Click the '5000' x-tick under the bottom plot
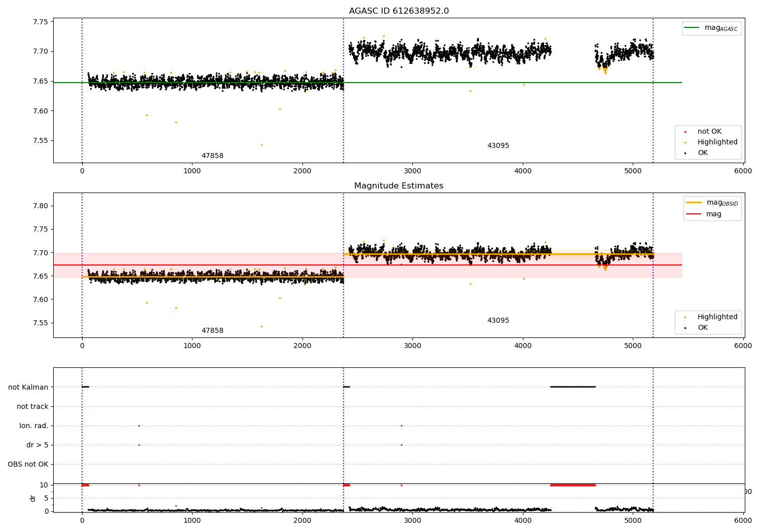Viewport: 760px width, 532px height. pos(633,520)
